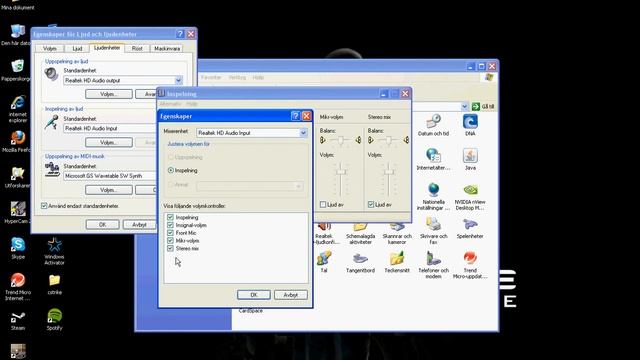The width and height of the screenshot is (640, 360).
Task: Open Telefoner och modem in Control Panel
Action: [433, 265]
